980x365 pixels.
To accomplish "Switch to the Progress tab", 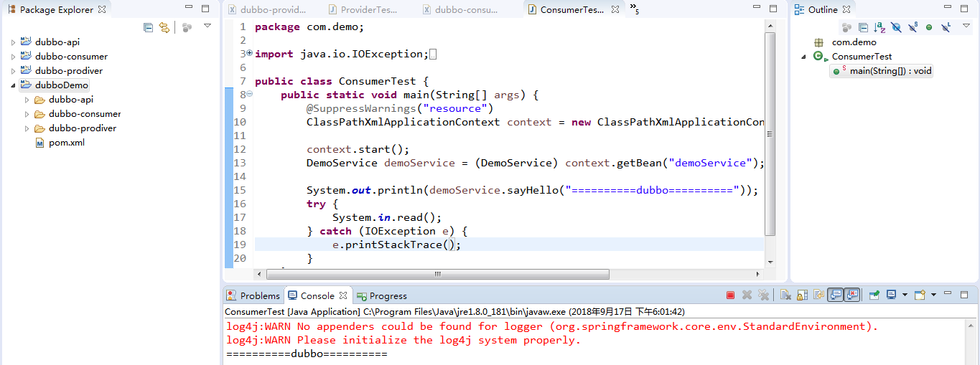I will coord(382,295).
